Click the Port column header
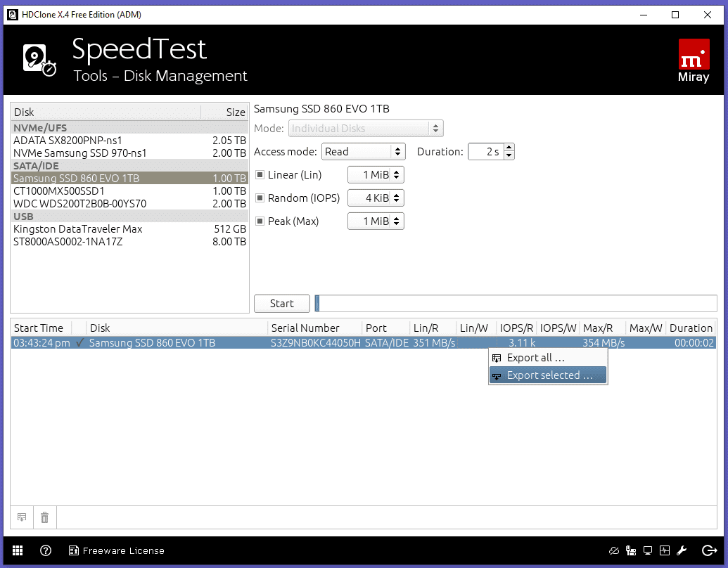728x568 pixels. pos(385,328)
